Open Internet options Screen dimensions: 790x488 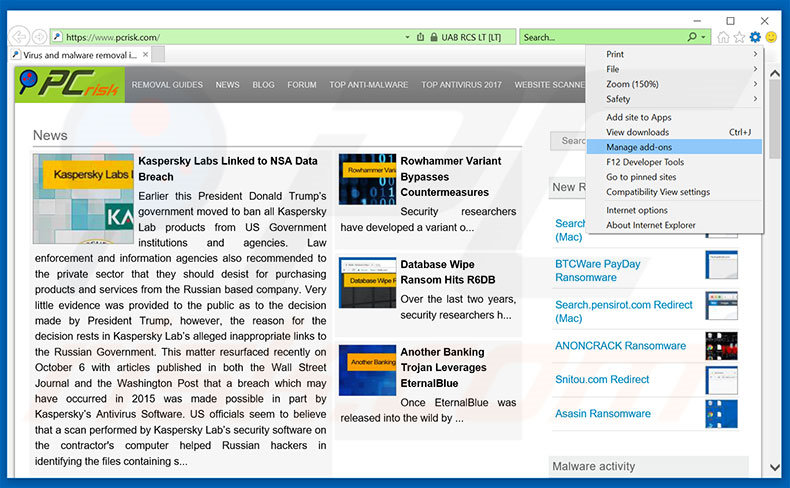(x=675, y=210)
